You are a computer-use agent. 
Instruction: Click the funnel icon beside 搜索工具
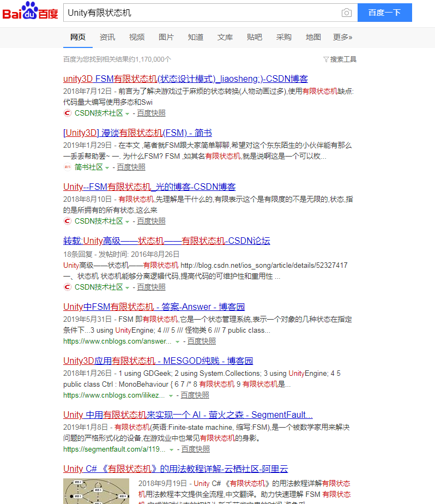[326, 59]
